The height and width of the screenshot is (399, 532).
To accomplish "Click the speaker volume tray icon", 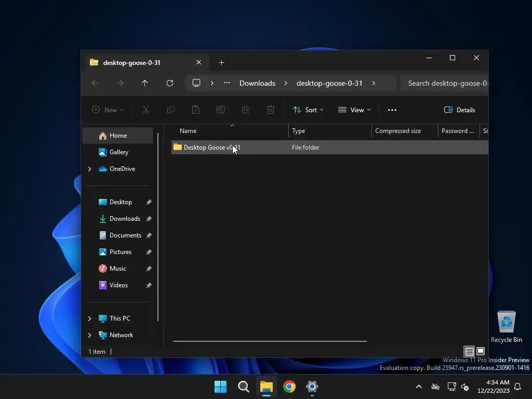I will coord(465,387).
